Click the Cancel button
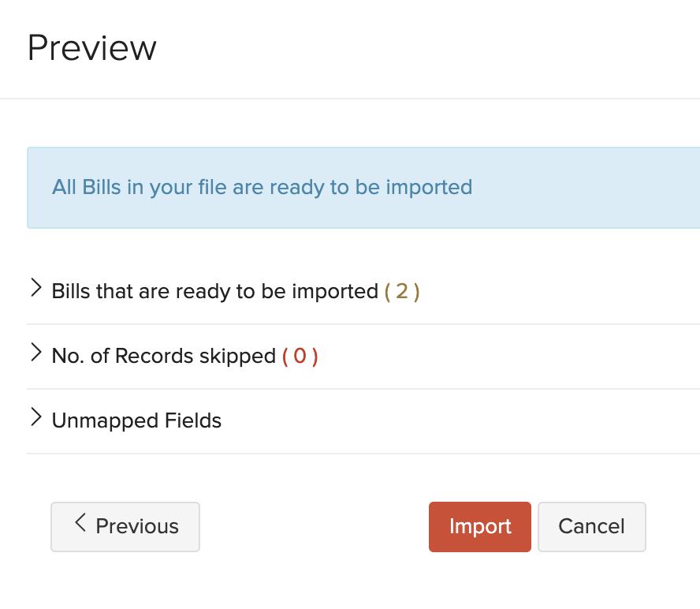 591,526
